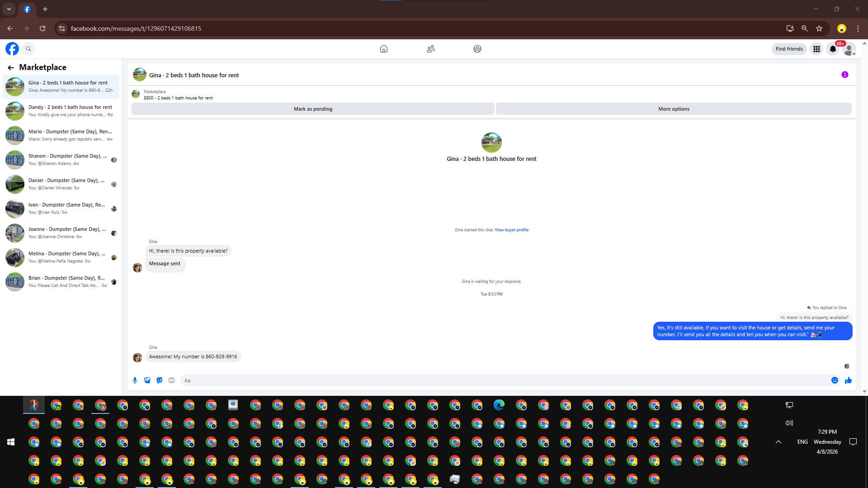Open conversation information panel icon
Viewport: 868px width, 488px height.
click(844, 75)
